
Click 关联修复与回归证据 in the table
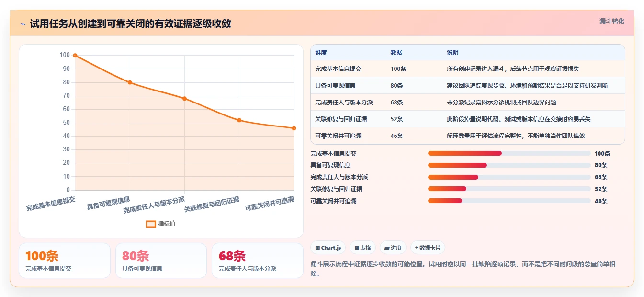341,119
